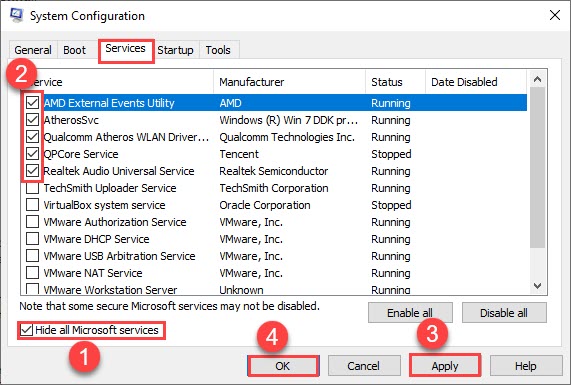Image resolution: width=571 pixels, height=385 pixels.
Task: Check the TechSmith Uploader Service box
Action: (x=32, y=188)
